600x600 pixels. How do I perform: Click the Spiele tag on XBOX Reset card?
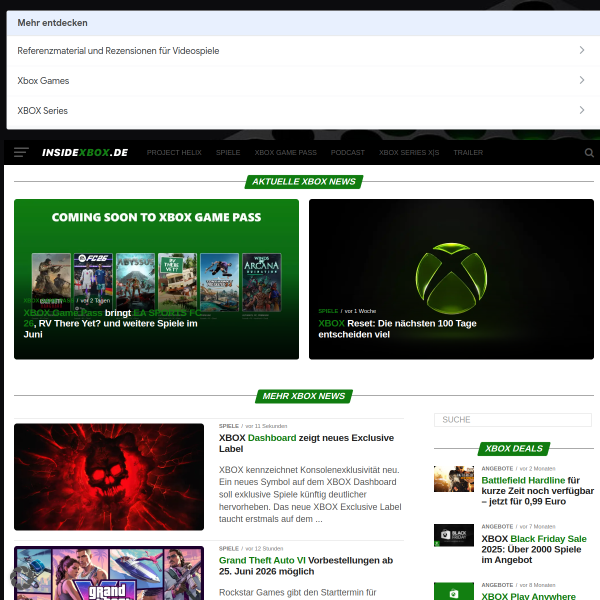(x=328, y=311)
